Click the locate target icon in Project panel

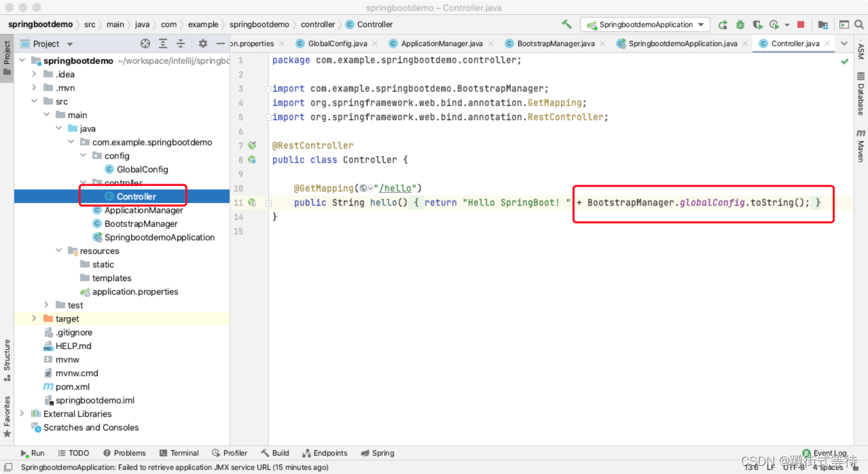click(145, 43)
